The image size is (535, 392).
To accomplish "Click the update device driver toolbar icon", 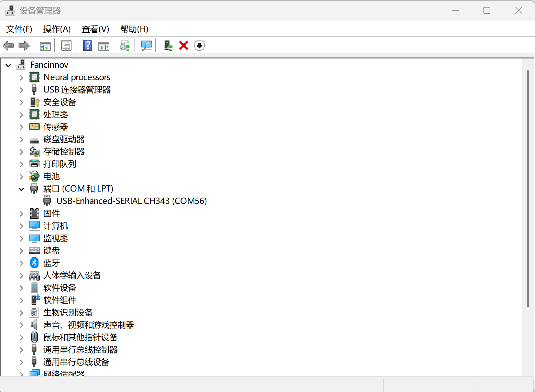I will click(125, 45).
